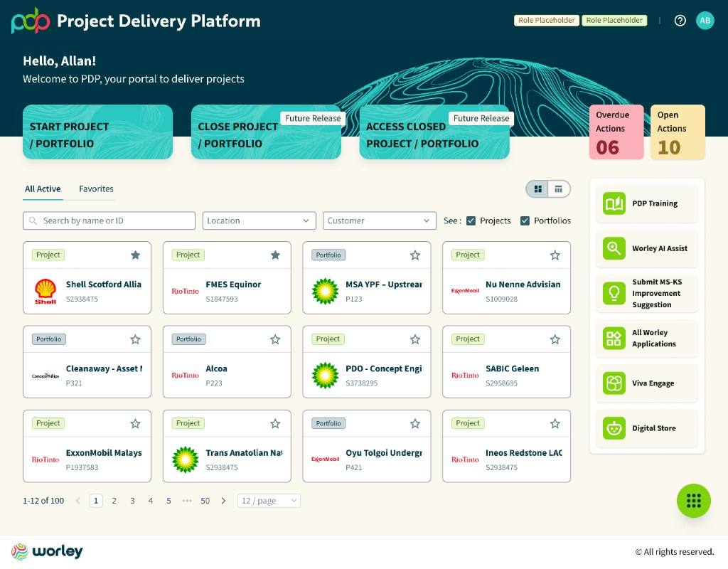Click the ID text S3738295
The image size is (728, 569).
(362, 383)
